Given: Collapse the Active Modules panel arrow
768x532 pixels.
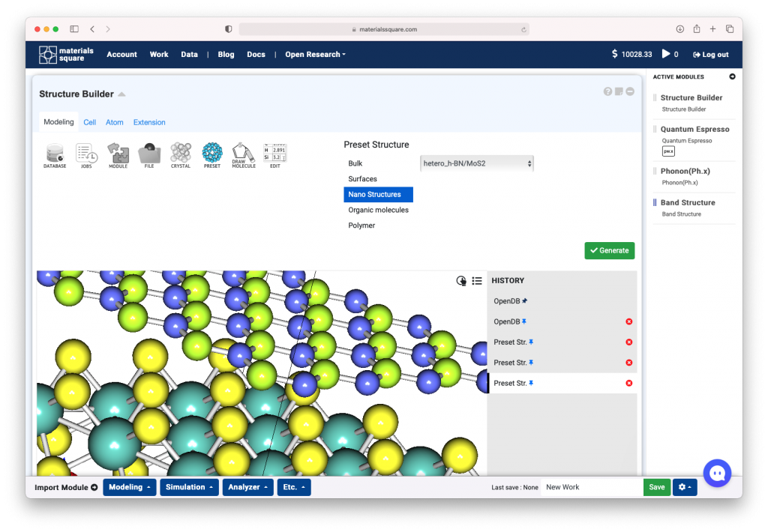Looking at the screenshot, I should (x=732, y=76).
